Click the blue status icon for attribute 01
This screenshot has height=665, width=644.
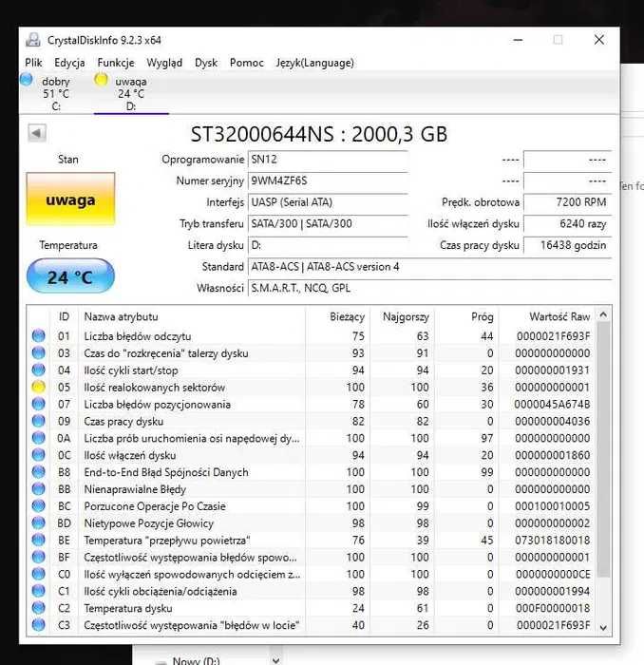tap(39, 335)
